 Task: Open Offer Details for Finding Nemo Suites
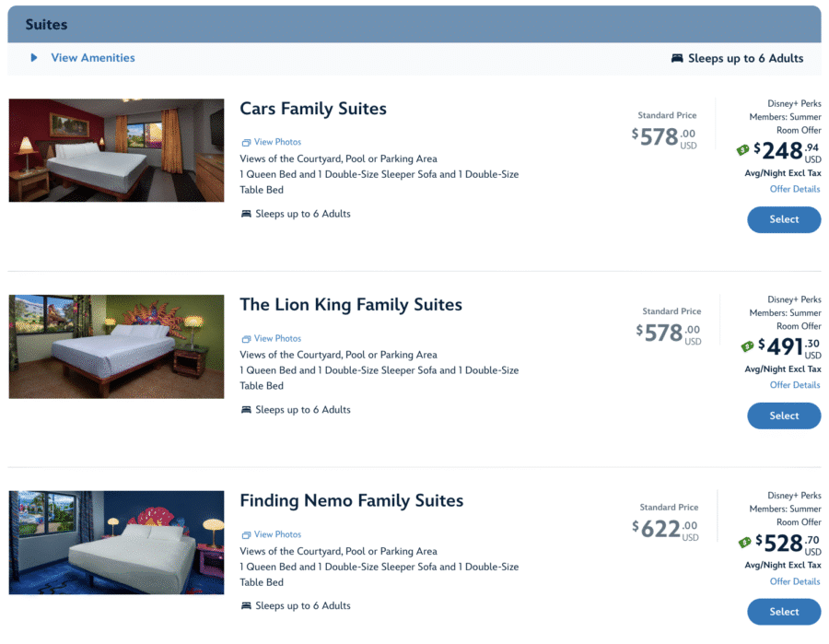pos(794,582)
